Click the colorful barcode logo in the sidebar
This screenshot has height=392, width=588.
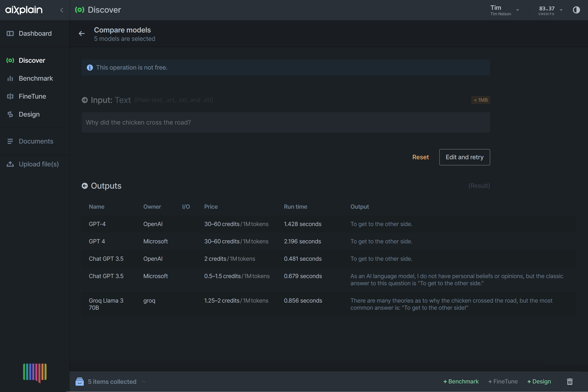35,373
